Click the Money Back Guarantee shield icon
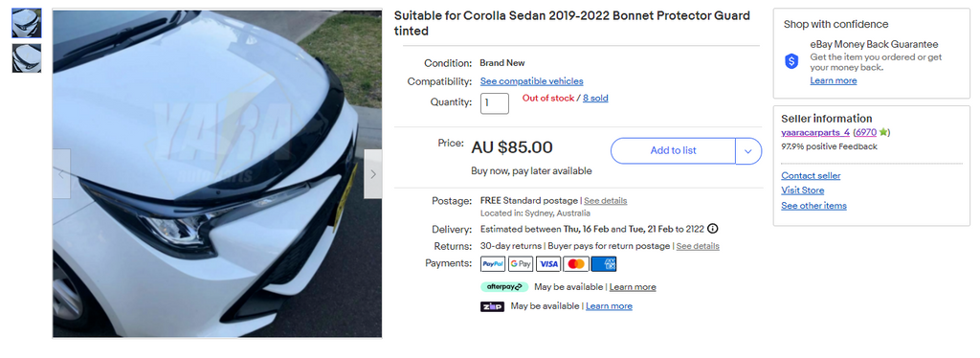Viewport: 980px width, 358px height. (x=791, y=61)
